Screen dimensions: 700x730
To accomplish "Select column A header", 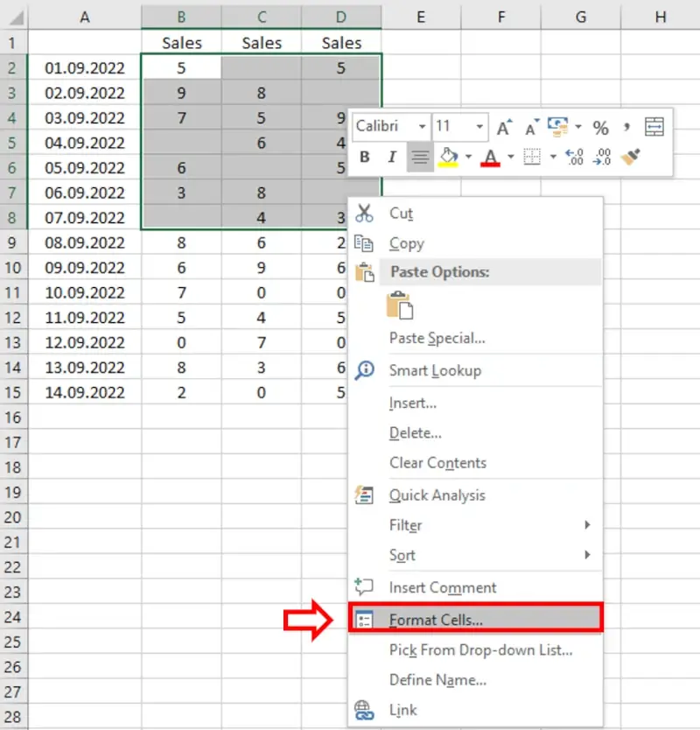I will (85, 17).
